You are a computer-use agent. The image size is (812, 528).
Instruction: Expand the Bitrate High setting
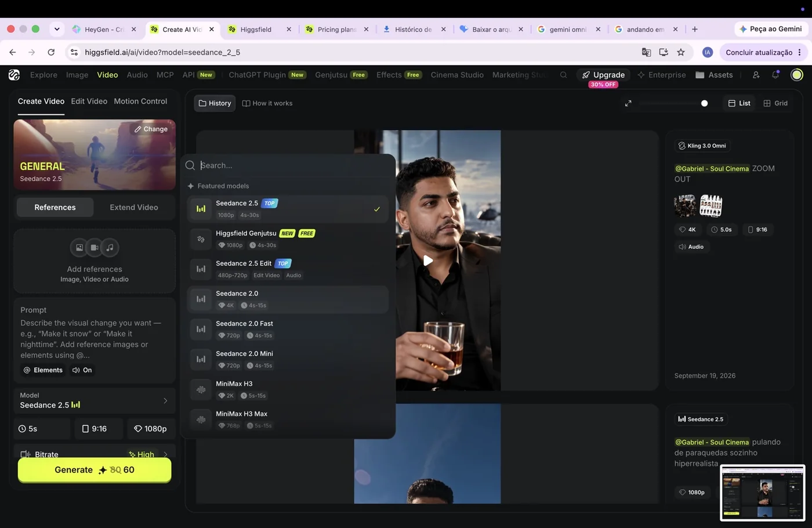95,453
